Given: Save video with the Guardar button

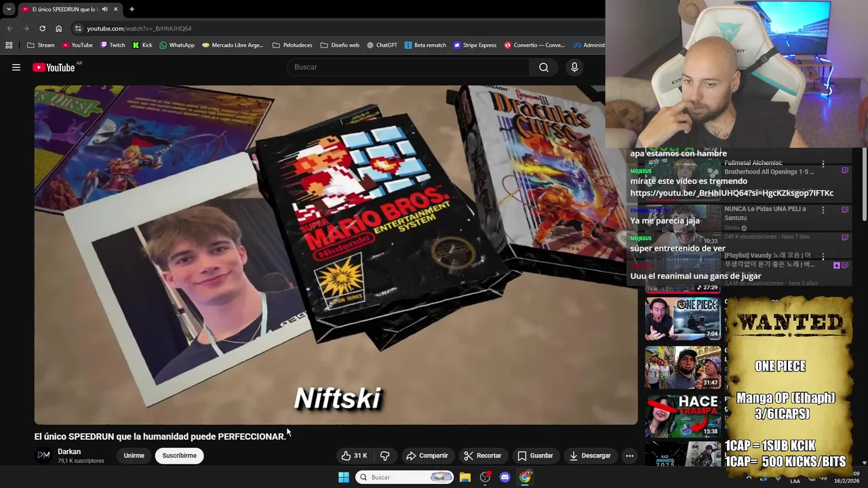Looking at the screenshot, I should pos(535,455).
